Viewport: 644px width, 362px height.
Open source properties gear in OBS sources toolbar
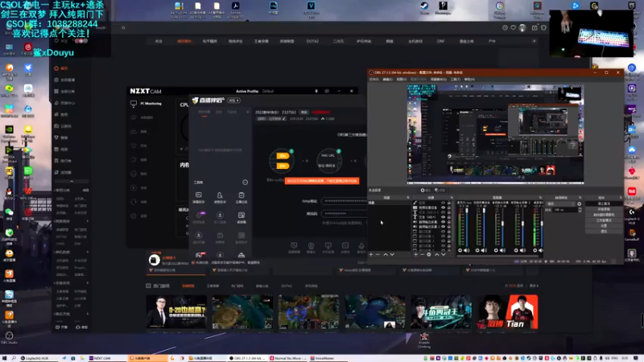429,254
